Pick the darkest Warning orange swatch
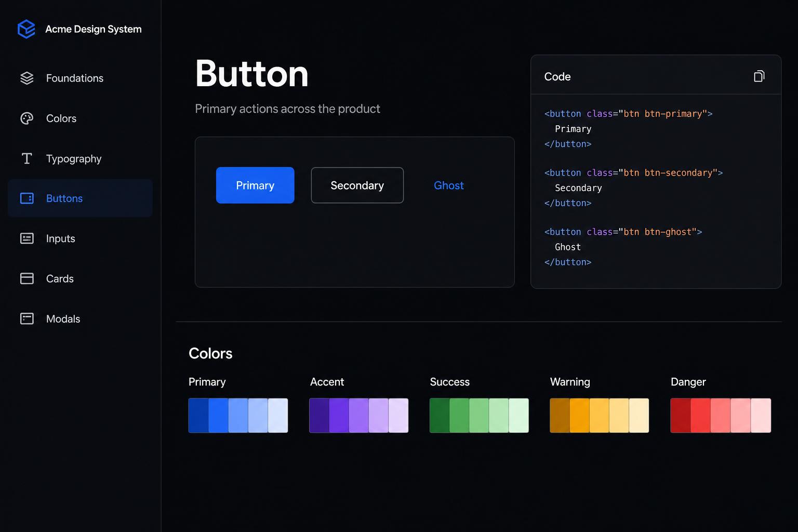The height and width of the screenshot is (532, 798). 560,416
